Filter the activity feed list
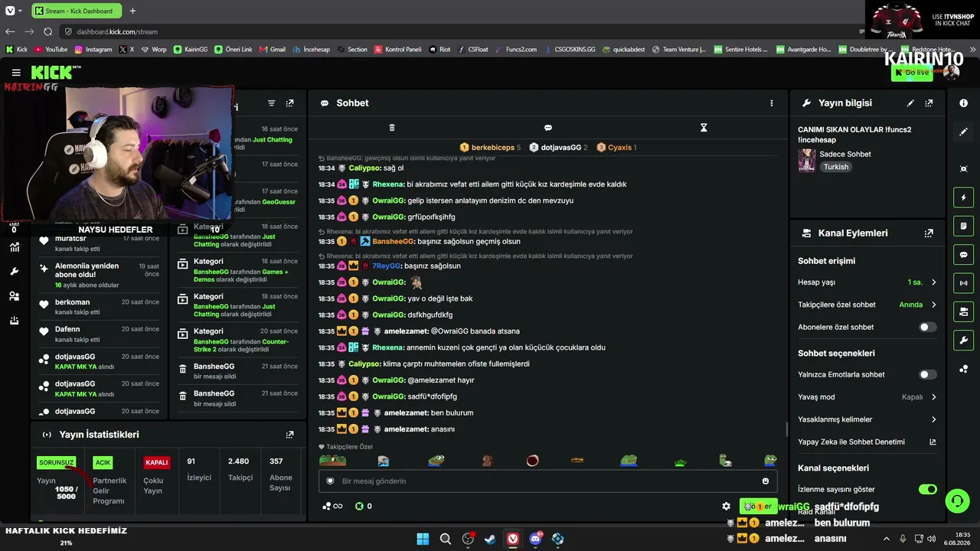 (x=271, y=103)
